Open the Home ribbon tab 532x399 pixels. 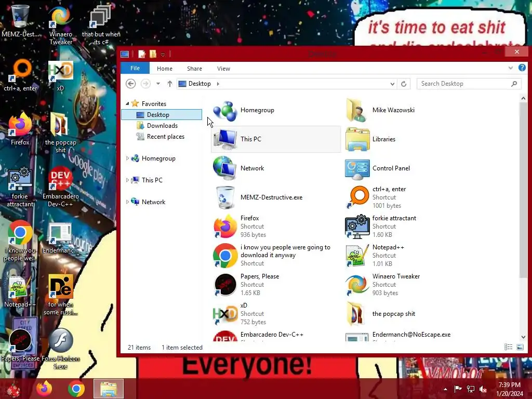pyautogui.click(x=165, y=69)
